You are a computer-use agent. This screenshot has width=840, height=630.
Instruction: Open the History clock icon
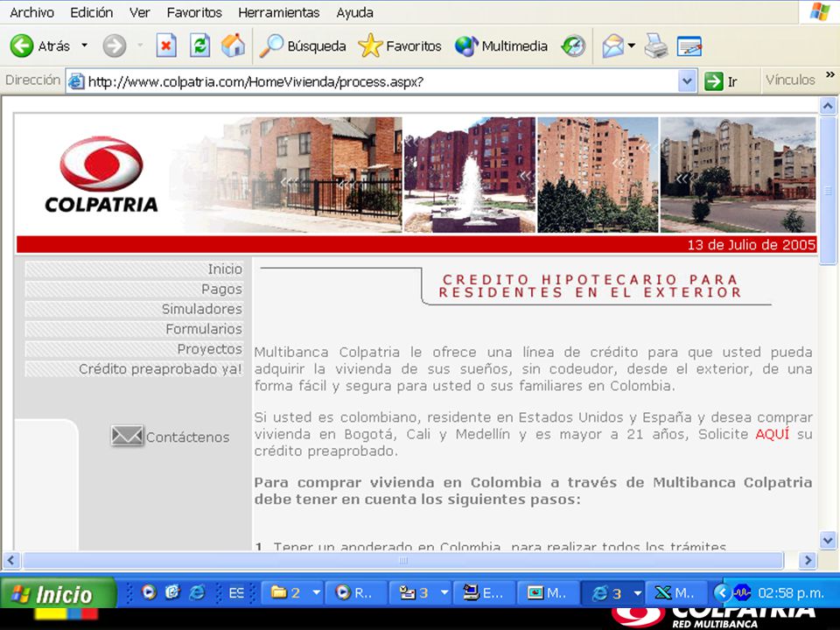(x=574, y=46)
